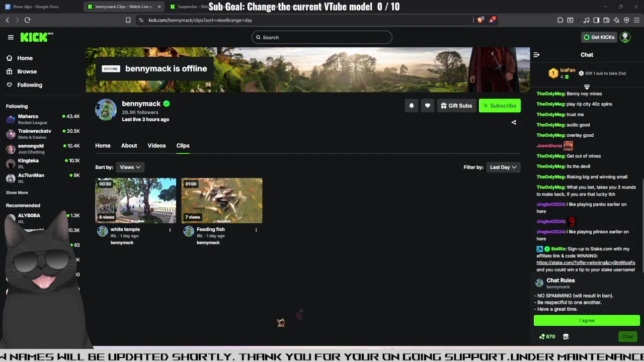Viewport: 644px width, 362px height.
Task: Open Brave Rewards triangle icon
Action: click(493, 20)
